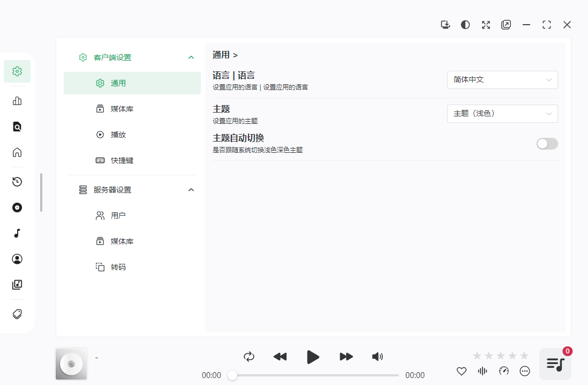Toggle repeat mode in the playback bar

[248, 356]
